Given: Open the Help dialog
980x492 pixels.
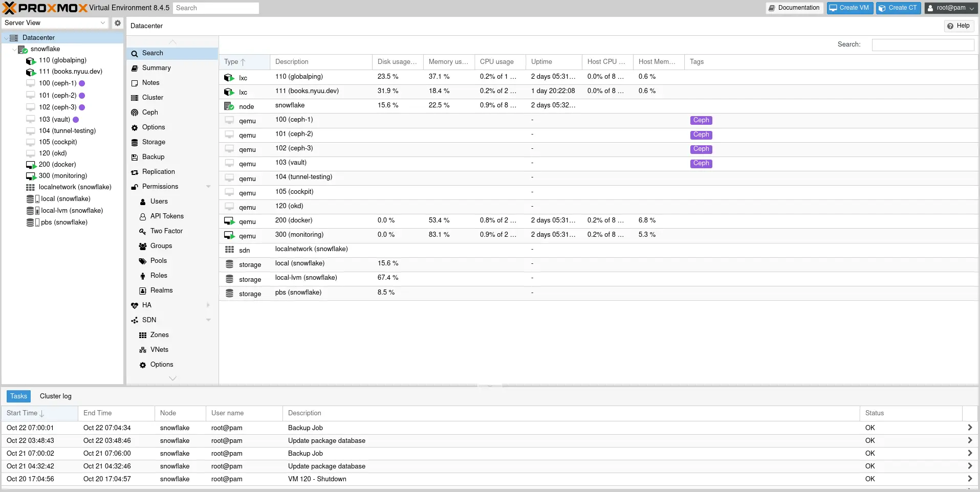Looking at the screenshot, I should pos(959,26).
